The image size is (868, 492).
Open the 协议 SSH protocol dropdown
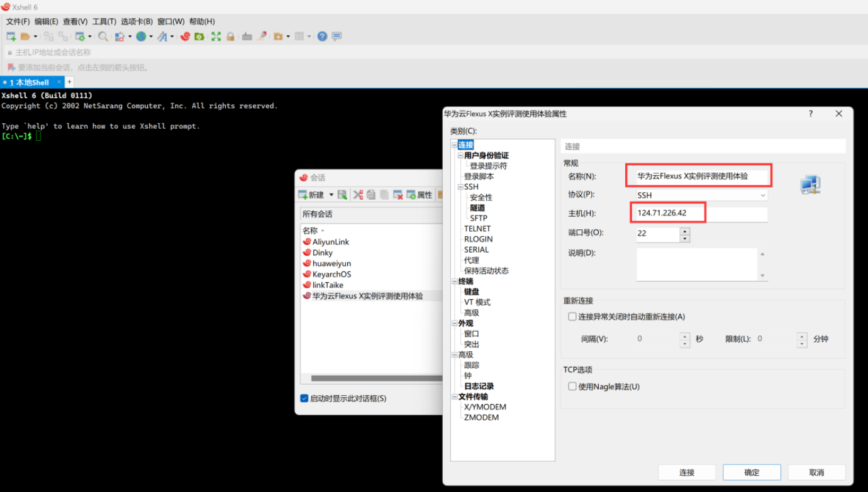tap(702, 195)
